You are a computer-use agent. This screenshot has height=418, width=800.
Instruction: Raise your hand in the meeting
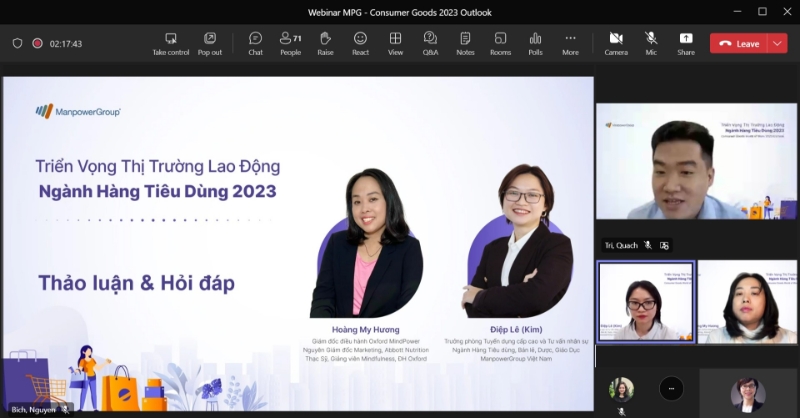point(325,43)
